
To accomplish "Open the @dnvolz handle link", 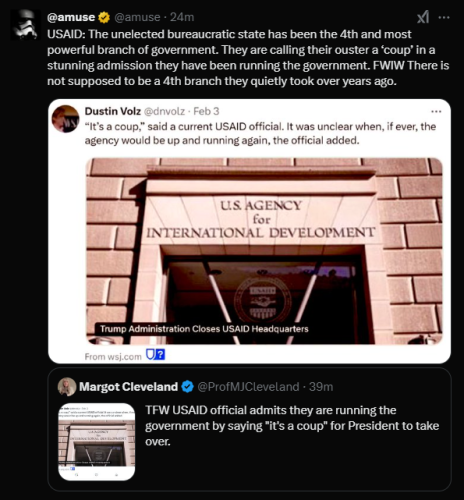I will (x=164, y=111).
